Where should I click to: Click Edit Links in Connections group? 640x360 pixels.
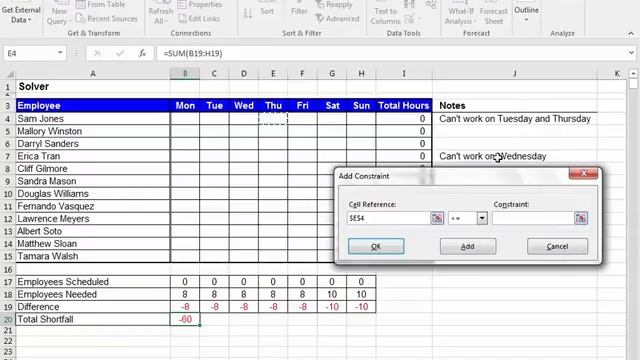tap(199, 19)
